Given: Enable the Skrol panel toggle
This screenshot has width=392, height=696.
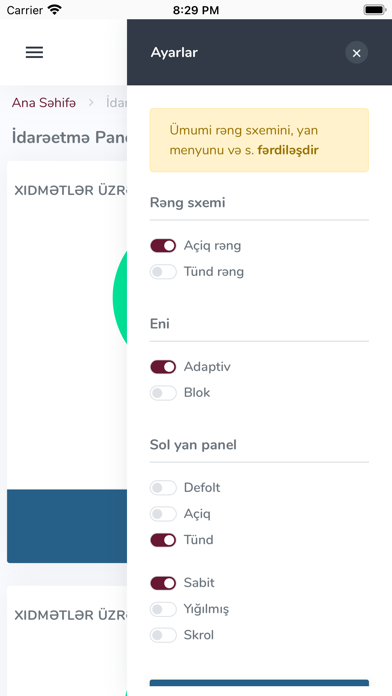Looking at the screenshot, I should coord(163,635).
